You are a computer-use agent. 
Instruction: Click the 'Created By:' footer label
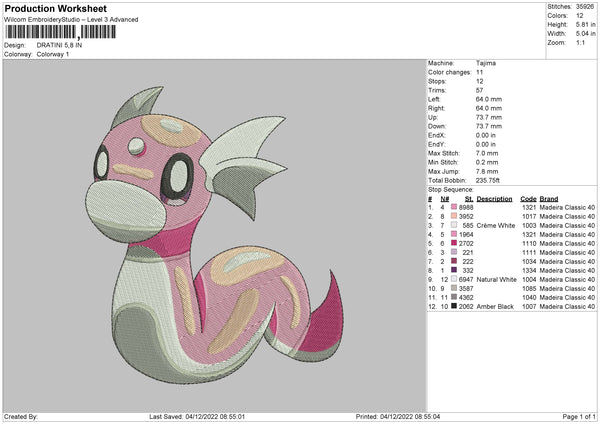21,416
